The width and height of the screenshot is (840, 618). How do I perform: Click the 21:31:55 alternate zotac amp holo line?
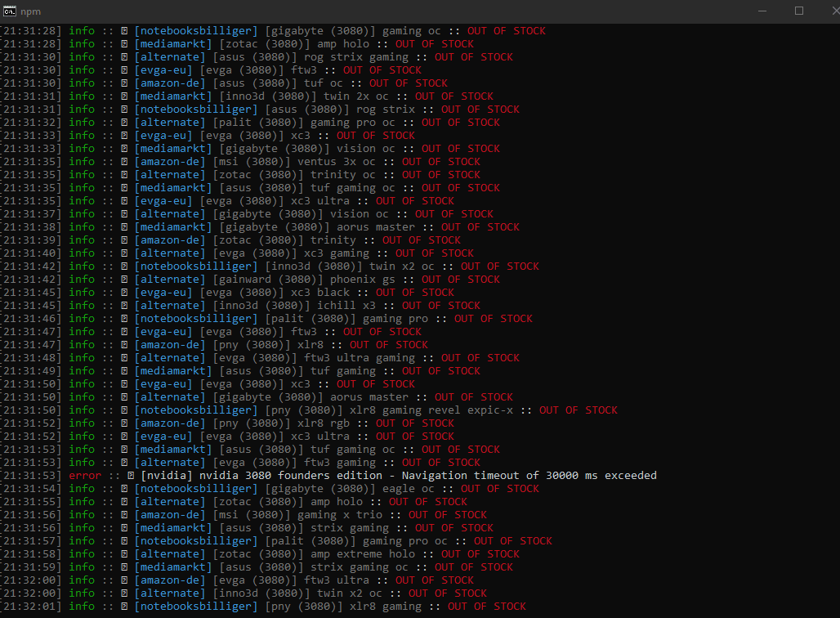coord(234,502)
